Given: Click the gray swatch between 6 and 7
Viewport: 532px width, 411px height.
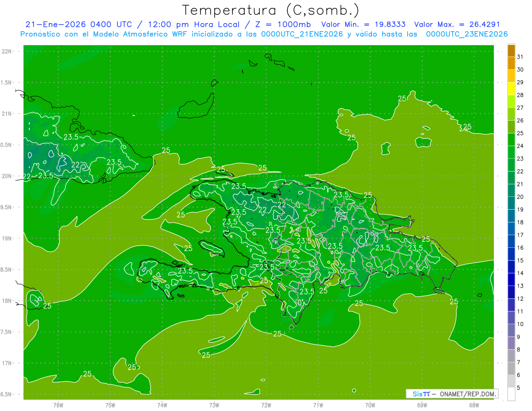Looking at the screenshot, I should [x=511, y=368].
